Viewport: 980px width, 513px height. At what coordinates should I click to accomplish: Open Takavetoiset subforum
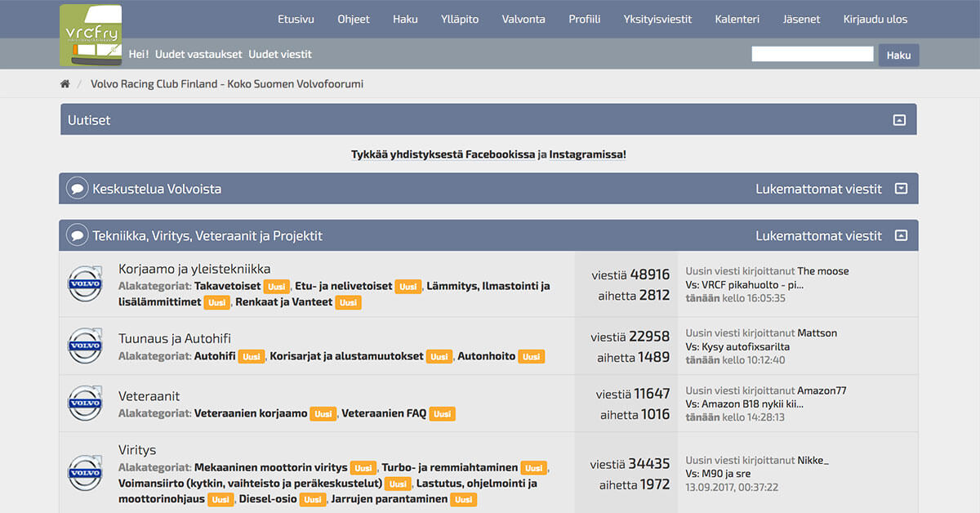[x=227, y=287]
